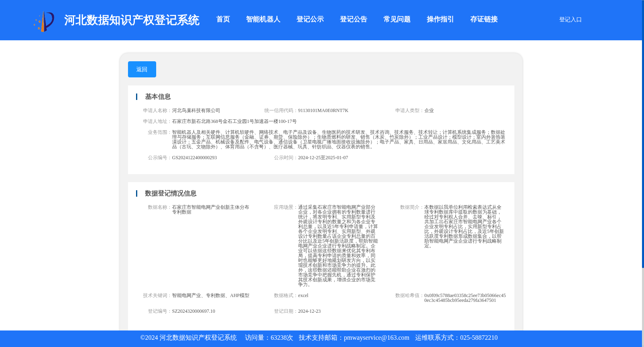Go to 登记公告 page
Viewport: 644px width, 347px height.
tap(353, 19)
